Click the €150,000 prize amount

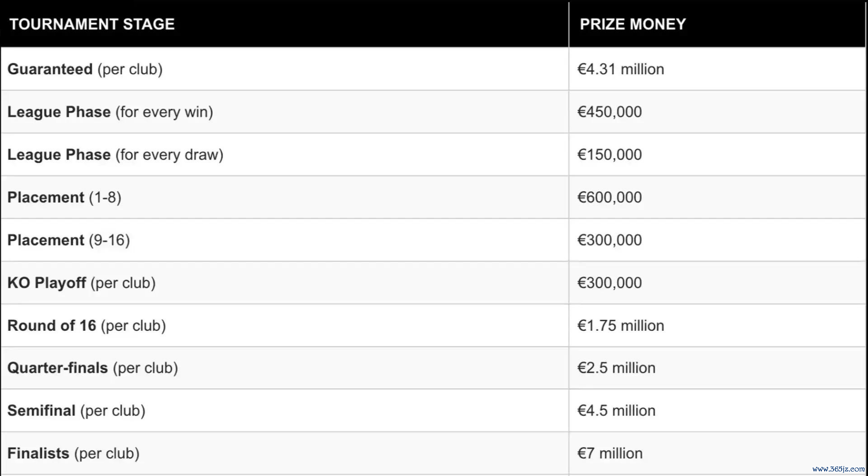[609, 155]
